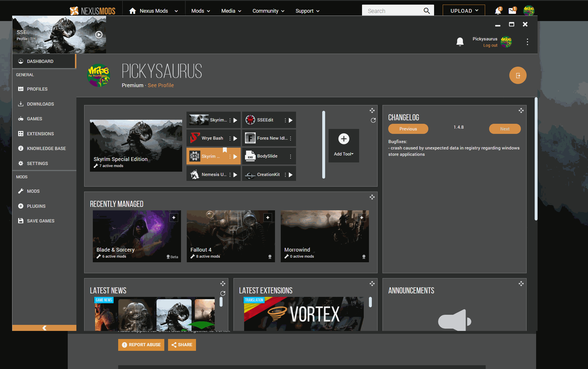Toggle the primary tool bookmark on Skyrim SKSE
588x369 pixels.
tap(225, 150)
